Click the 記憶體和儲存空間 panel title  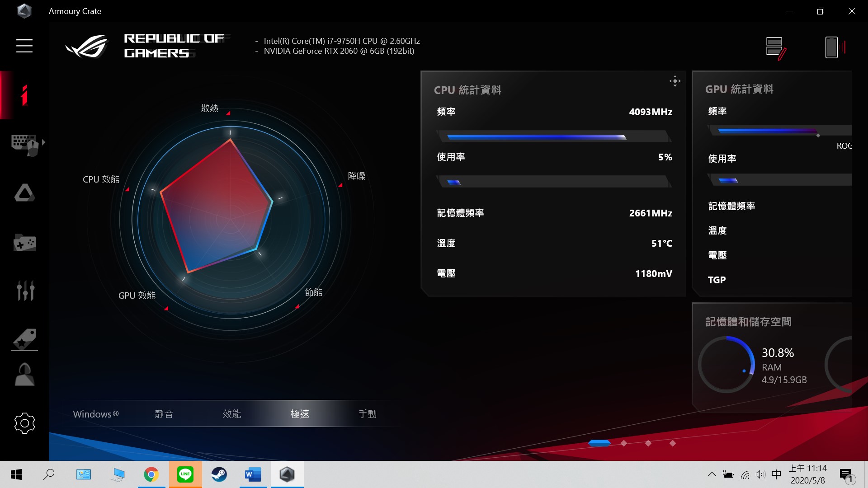(748, 322)
